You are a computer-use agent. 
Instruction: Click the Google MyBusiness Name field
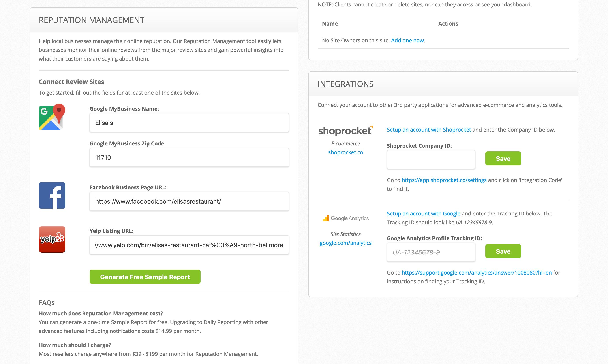[189, 123]
